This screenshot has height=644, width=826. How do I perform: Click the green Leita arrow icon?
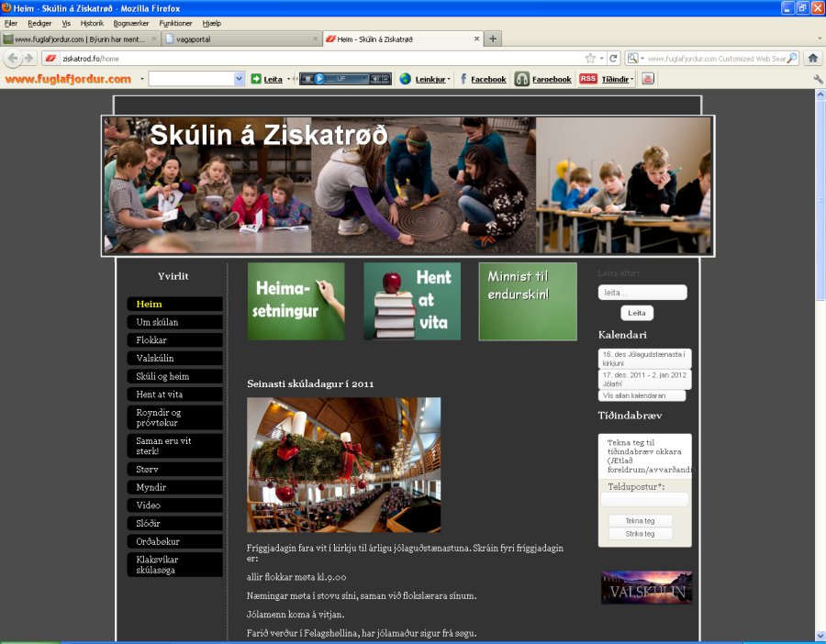click(x=256, y=79)
